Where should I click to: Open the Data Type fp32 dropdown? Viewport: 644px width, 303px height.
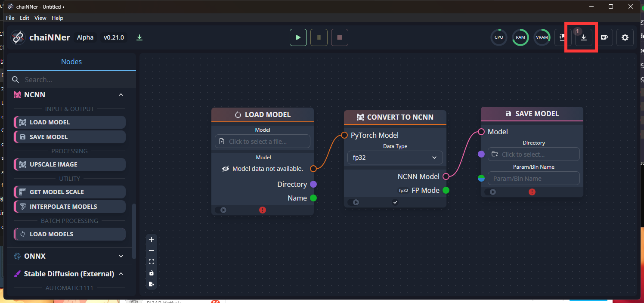[x=395, y=158]
